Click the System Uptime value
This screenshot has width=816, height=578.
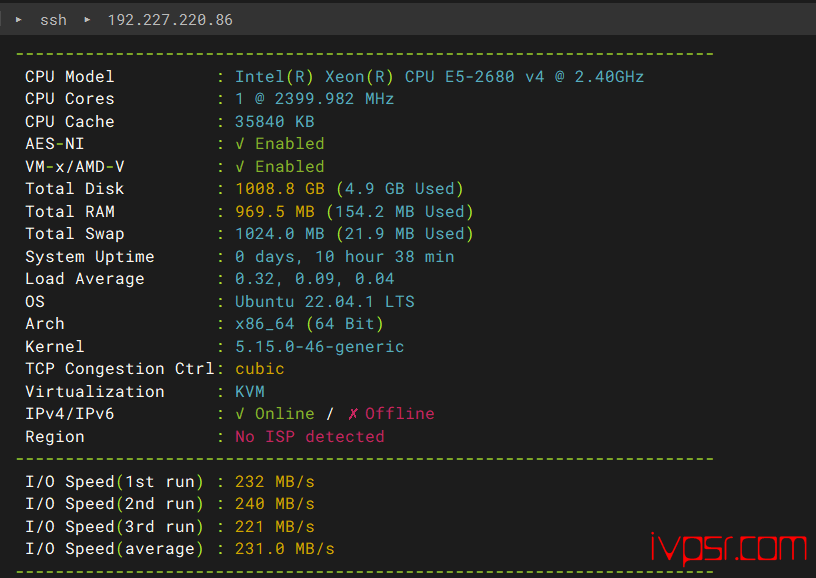[345, 257]
